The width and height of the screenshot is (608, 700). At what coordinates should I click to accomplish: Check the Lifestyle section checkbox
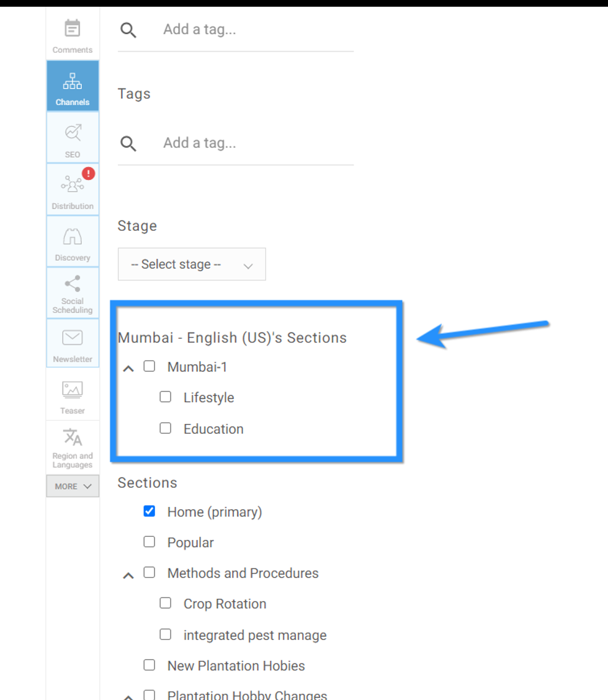[166, 397]
